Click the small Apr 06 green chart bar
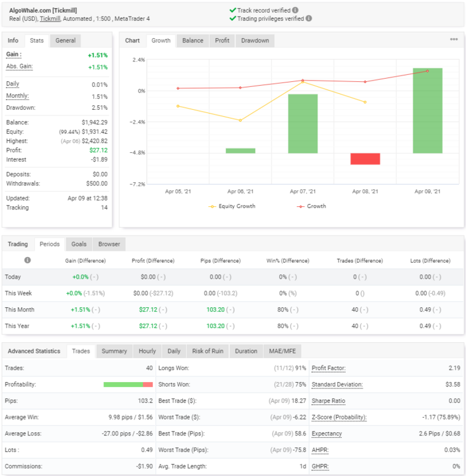Screen dimensions: 466x476 click(x=241, y=150)
